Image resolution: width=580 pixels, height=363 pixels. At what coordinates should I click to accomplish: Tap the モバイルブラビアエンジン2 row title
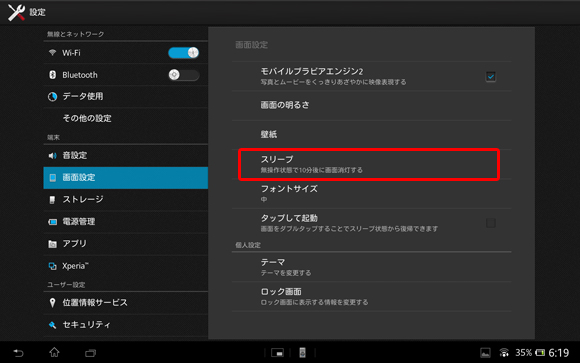(x=312, y=71)
